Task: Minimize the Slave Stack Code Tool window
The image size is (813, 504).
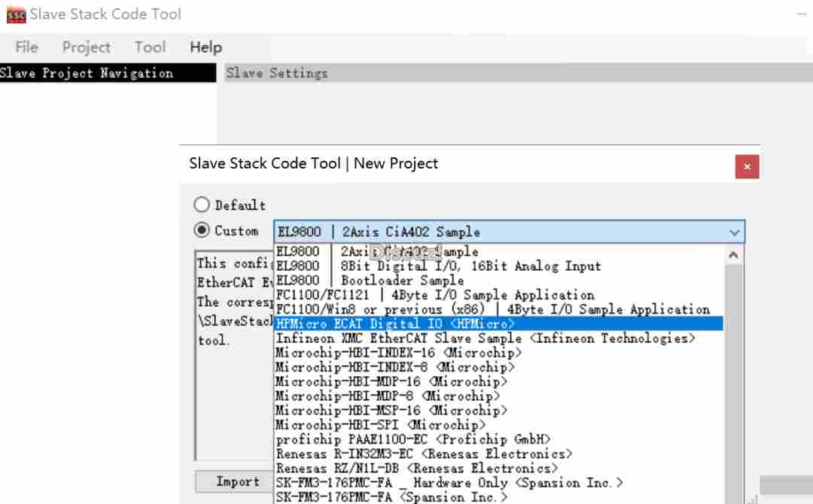Action: point(802,14)
